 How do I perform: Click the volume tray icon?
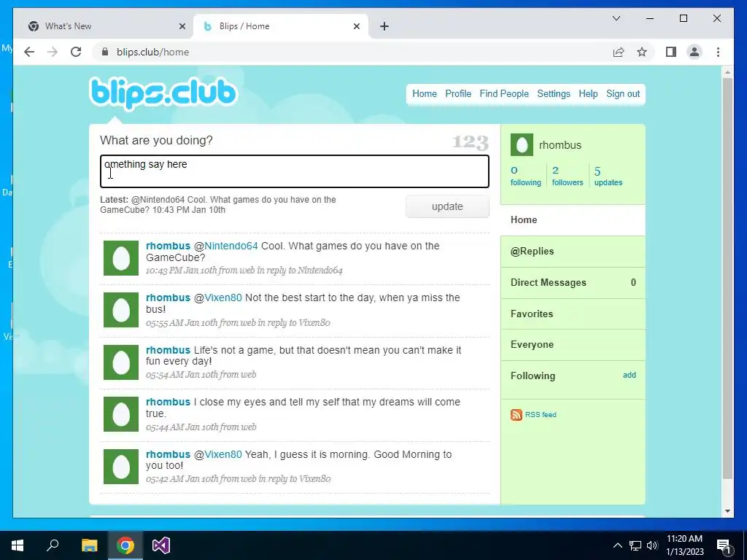652,545
